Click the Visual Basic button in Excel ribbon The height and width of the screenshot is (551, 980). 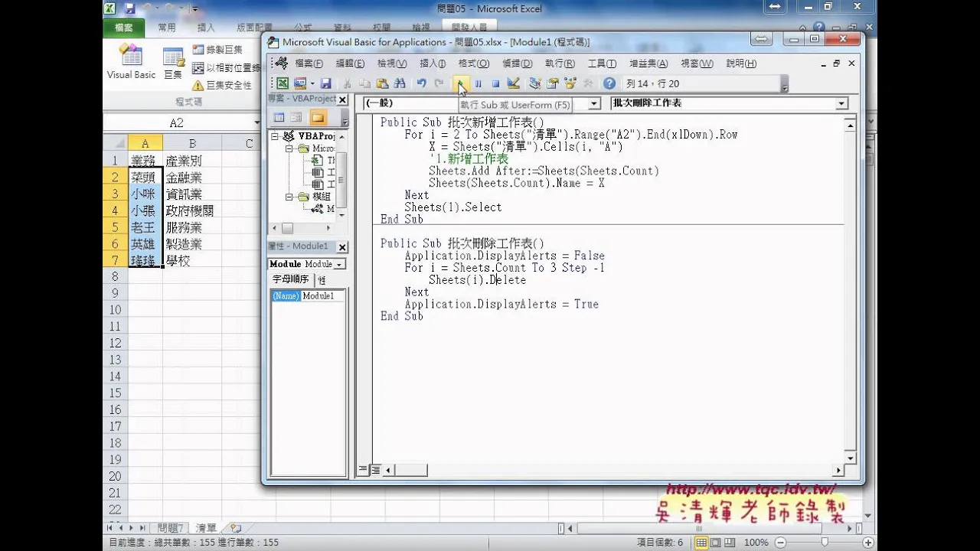[x=131, y=62]
